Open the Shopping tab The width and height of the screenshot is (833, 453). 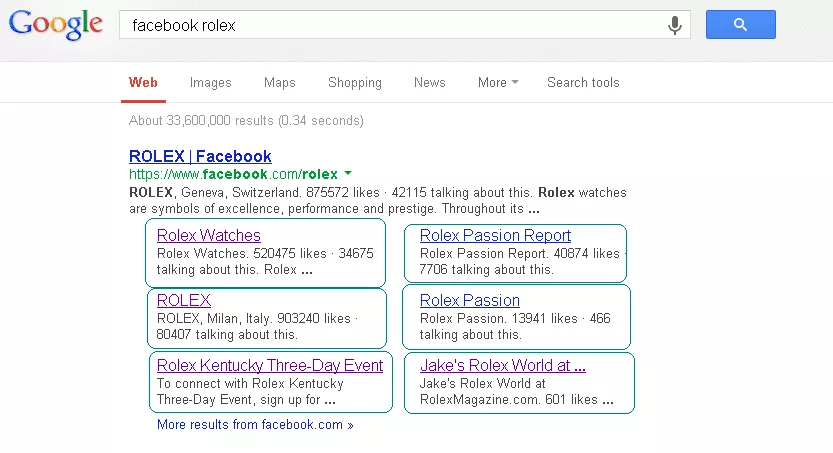point(355,83)
